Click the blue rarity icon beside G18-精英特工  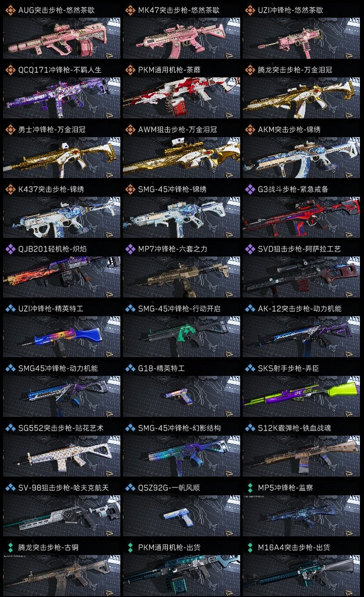[130, 368]
